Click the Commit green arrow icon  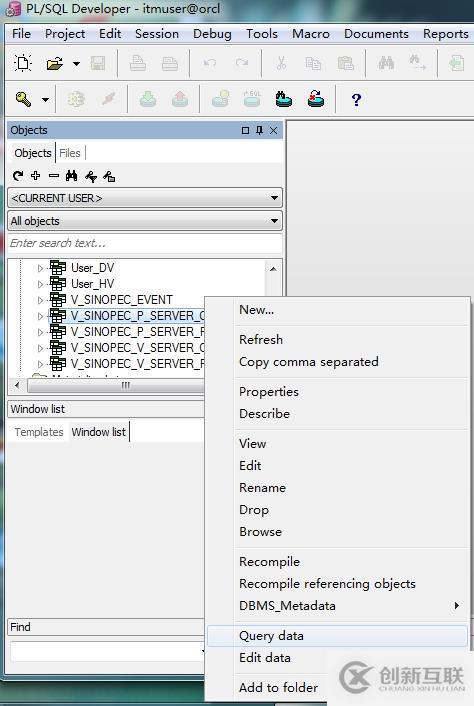[148, 99]
